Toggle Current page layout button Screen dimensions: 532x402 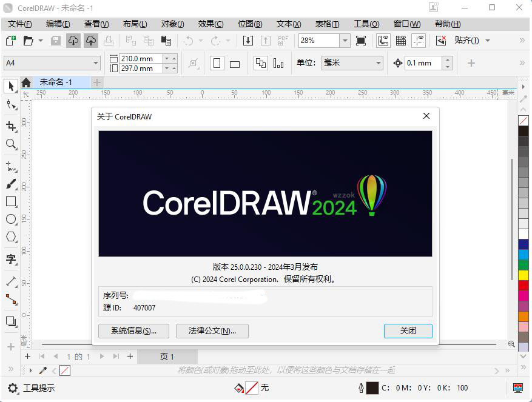[278, 64]
